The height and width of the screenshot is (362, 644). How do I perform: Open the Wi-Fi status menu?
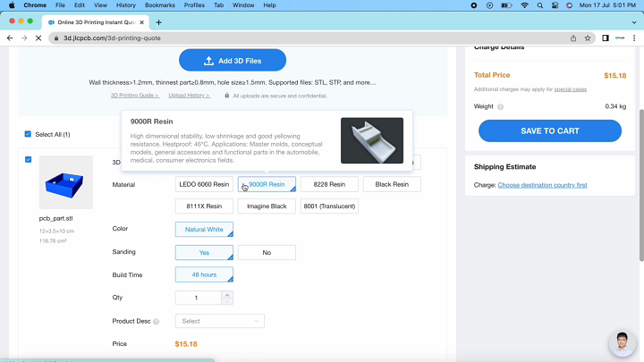pyautogui.click(x=524, y=5)
